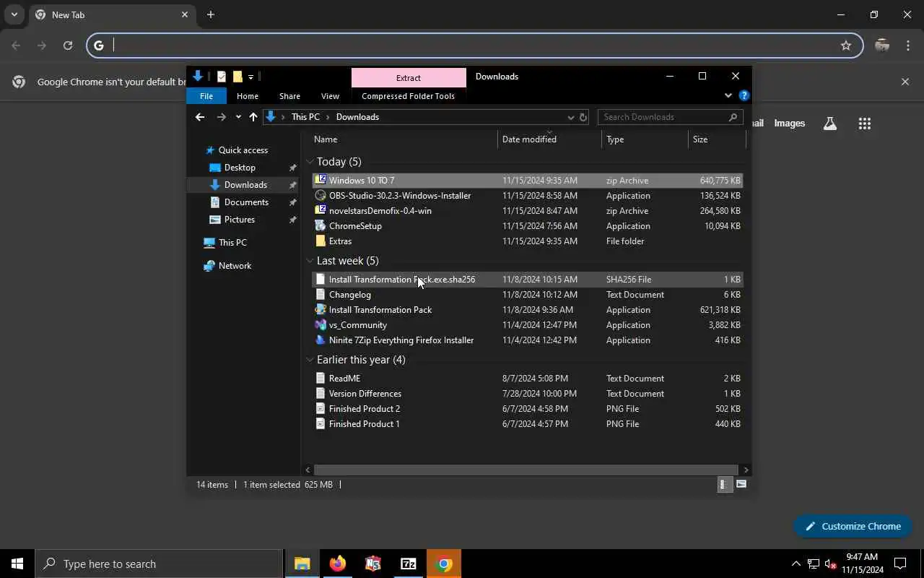Switch to the Share ribbon tab
Viewport: 924px width, 578px height.
click(289, 96)
